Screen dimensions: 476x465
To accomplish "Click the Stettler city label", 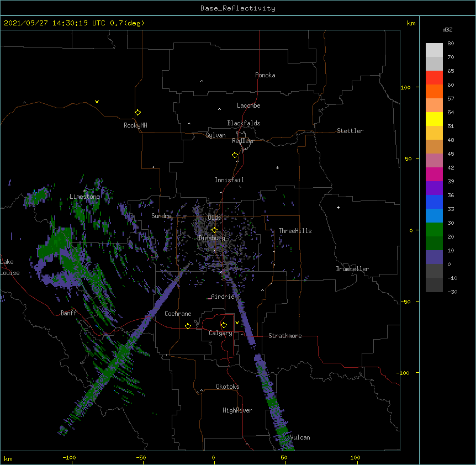I will [350, 131].
